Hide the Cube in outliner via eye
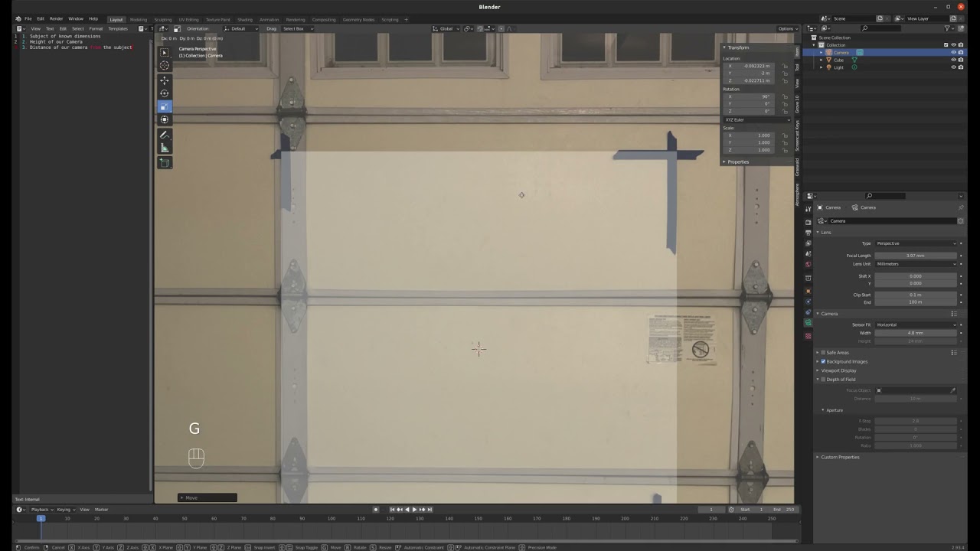 tap(953, 60)
